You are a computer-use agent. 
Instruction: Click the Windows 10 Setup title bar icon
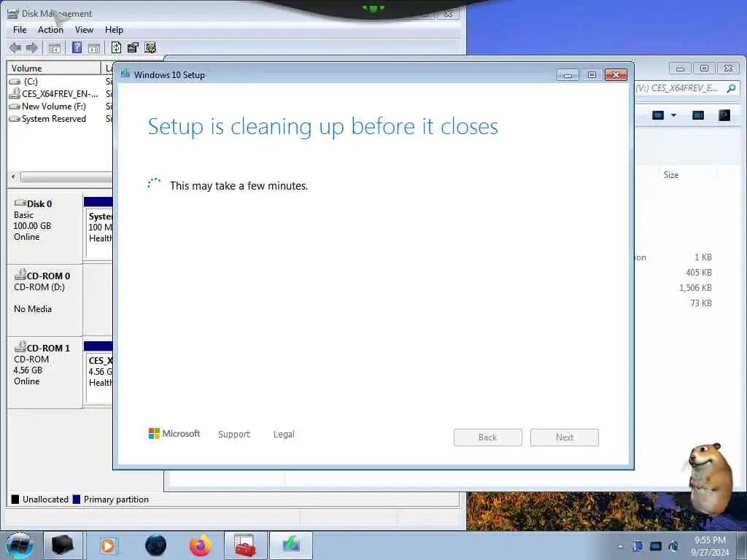[x=125, y=74]
